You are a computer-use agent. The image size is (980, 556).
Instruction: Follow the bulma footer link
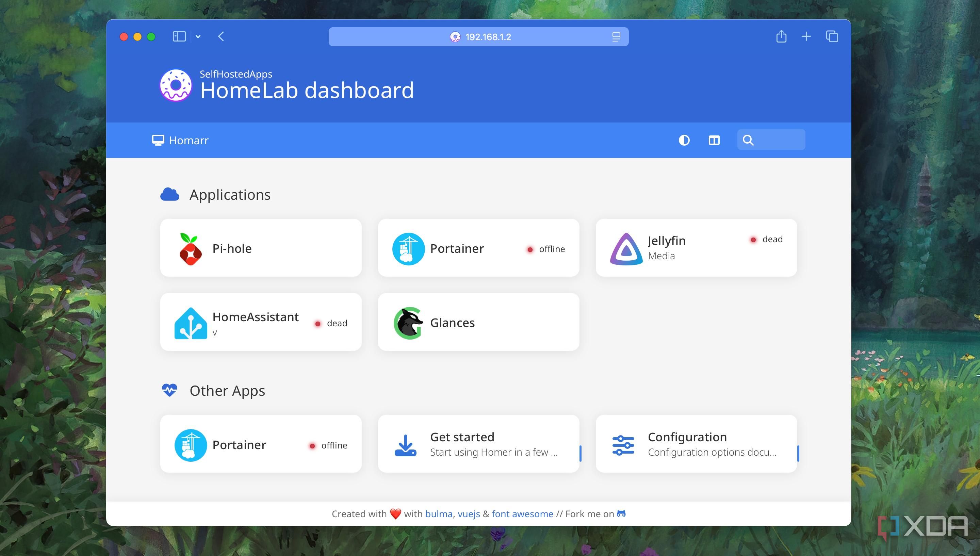(439, 514)
